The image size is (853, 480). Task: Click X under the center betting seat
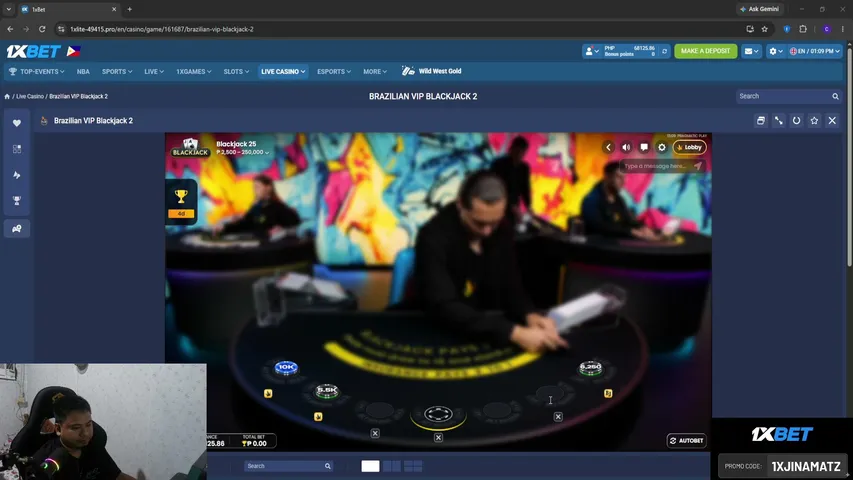438,438
